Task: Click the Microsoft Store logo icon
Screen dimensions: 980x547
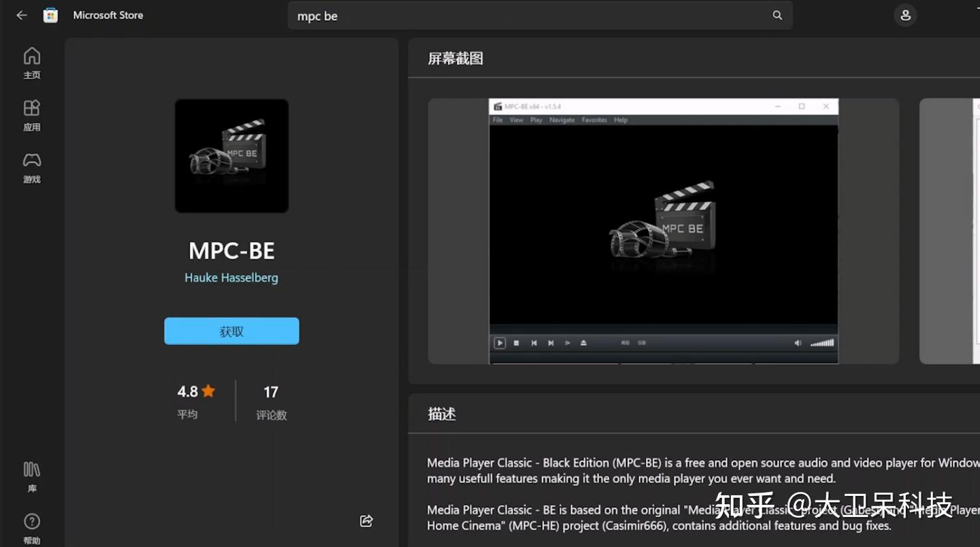Action: click(x=50, y=15)
